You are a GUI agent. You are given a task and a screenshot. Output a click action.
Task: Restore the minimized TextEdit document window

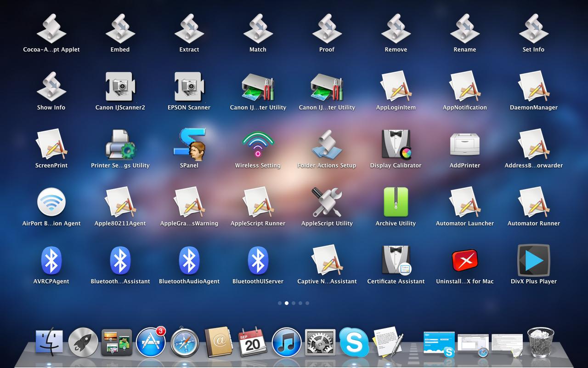click(507, 345)
